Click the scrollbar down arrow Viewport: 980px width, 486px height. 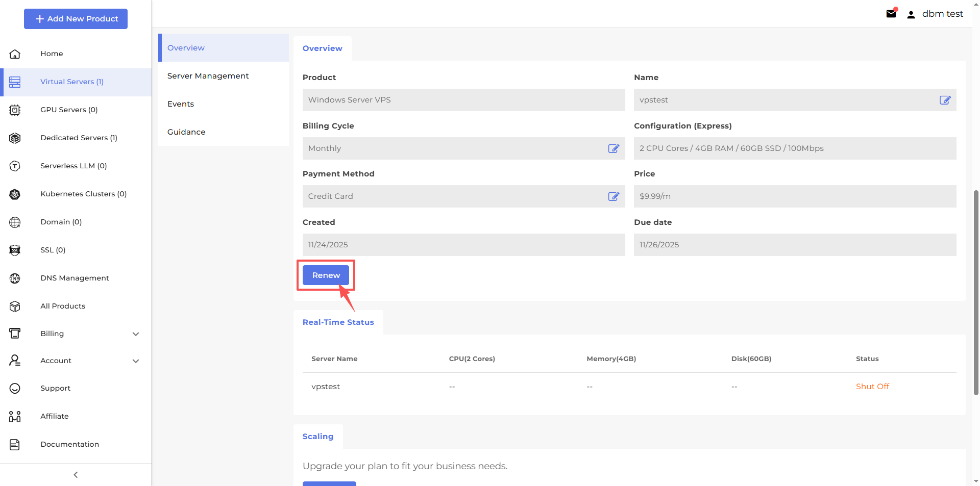976,481
